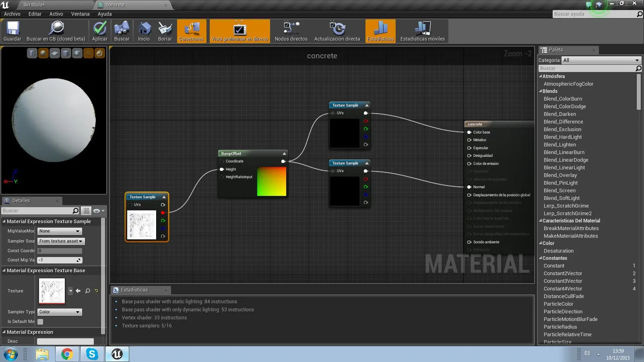Toggle the Estadísticas toolbar button
This screenshot has width=644, height=362.
click(x=380, y=31)
